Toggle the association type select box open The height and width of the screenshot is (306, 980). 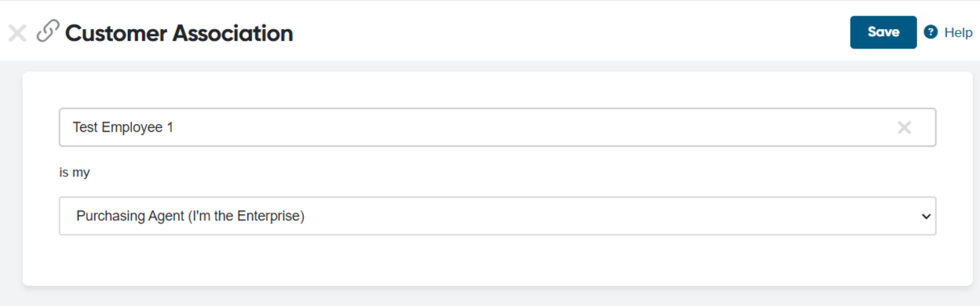click(497, 216)
